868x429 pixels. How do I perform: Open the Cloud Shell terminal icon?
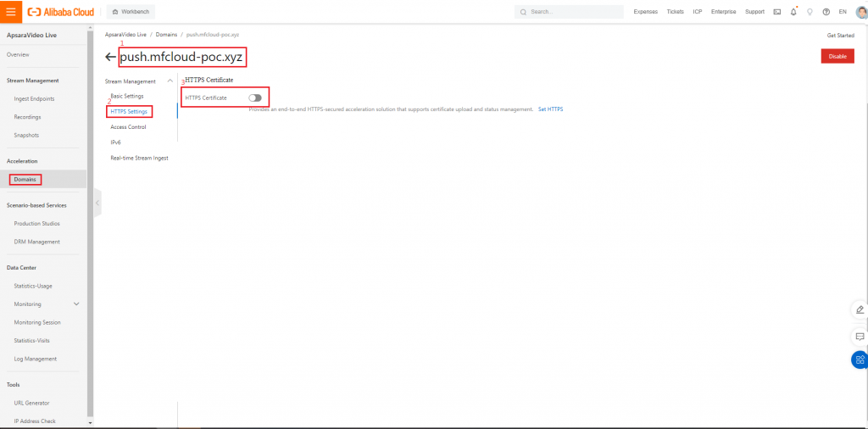[777, 12]
